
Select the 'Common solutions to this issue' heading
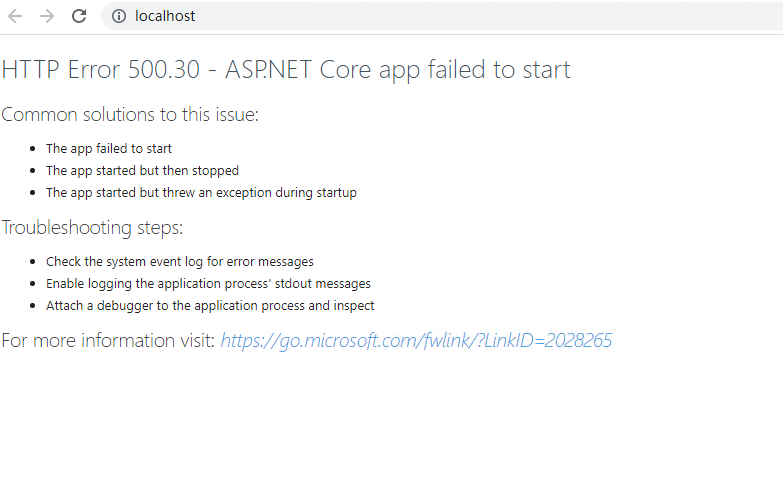click(130, 115)
